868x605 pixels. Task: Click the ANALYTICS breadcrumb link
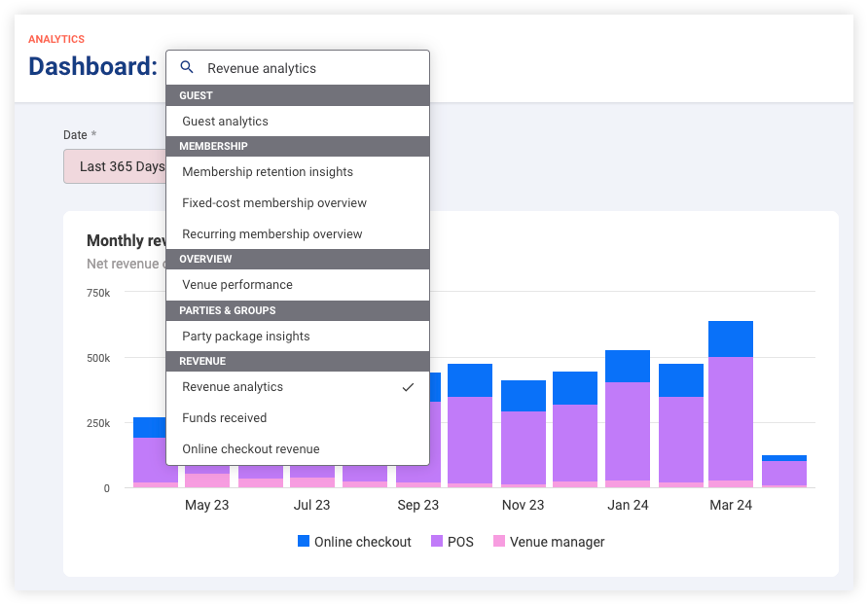[56, 39]
